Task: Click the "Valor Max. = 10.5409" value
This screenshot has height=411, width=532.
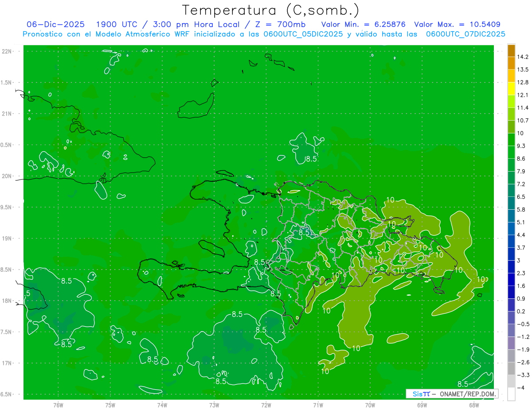Action: [457, 24]
